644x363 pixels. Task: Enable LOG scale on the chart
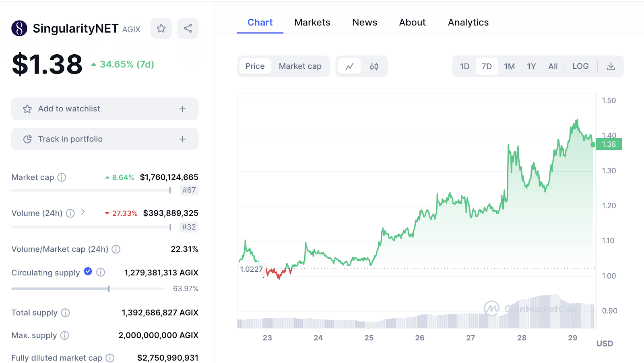pos(580,66)
